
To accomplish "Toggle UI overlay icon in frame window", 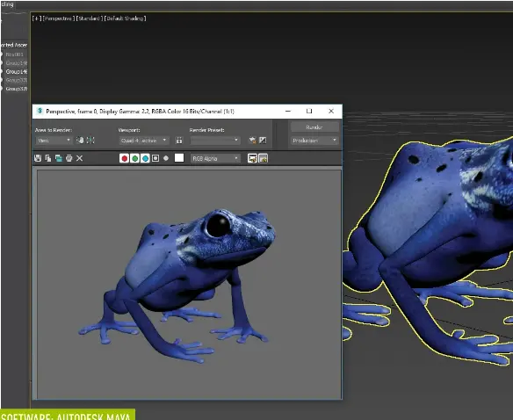I will pyautogui.click(x=252, y=158).
